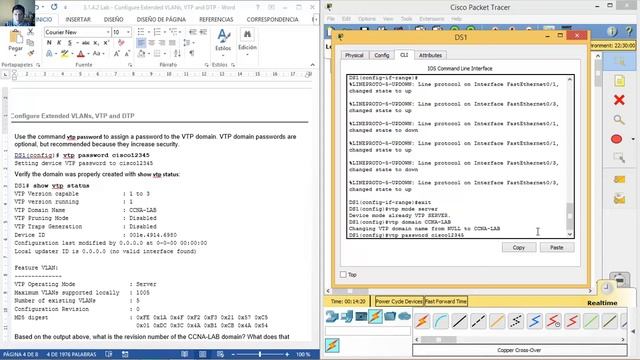Click the place note icon in Packet Tracer sidebar
Image resolution: width=640 pixels, height=360 pixels.
[619, 80]
